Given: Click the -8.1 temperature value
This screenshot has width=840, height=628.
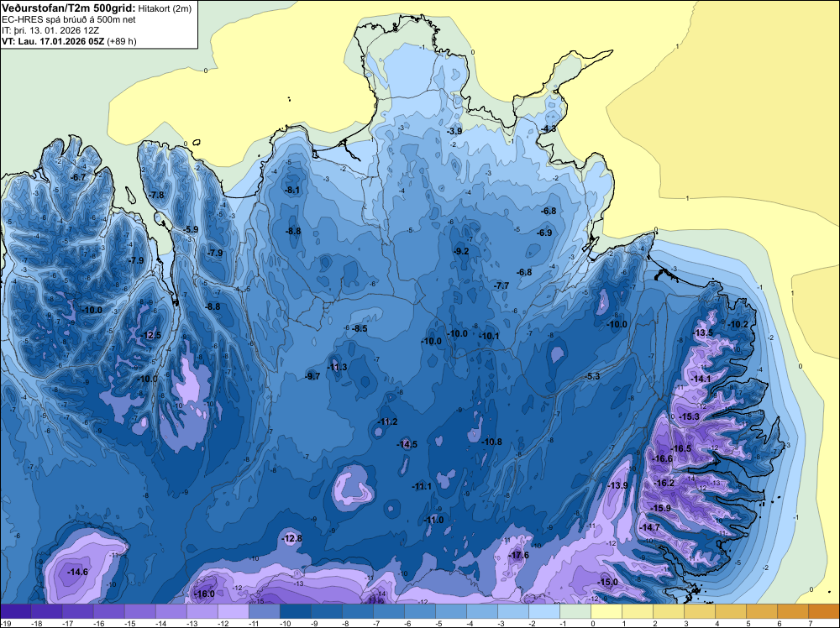Looking at the screenshot, I should (292, 190).
